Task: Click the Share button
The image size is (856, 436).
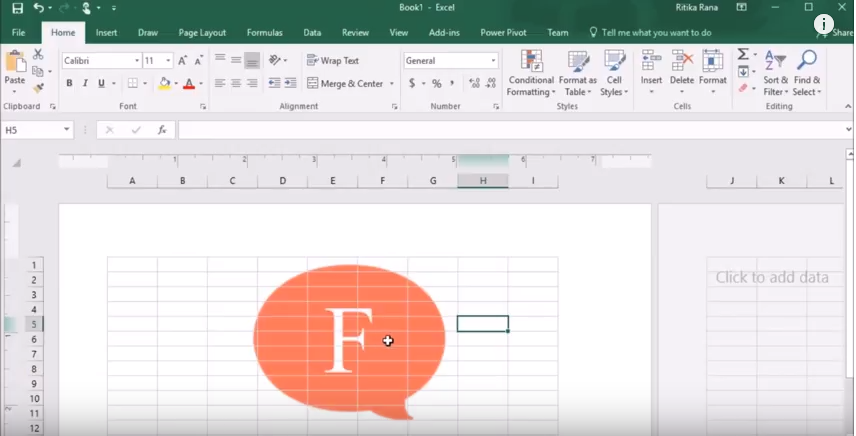Action: pyautogui.click(x=836, y=33)
